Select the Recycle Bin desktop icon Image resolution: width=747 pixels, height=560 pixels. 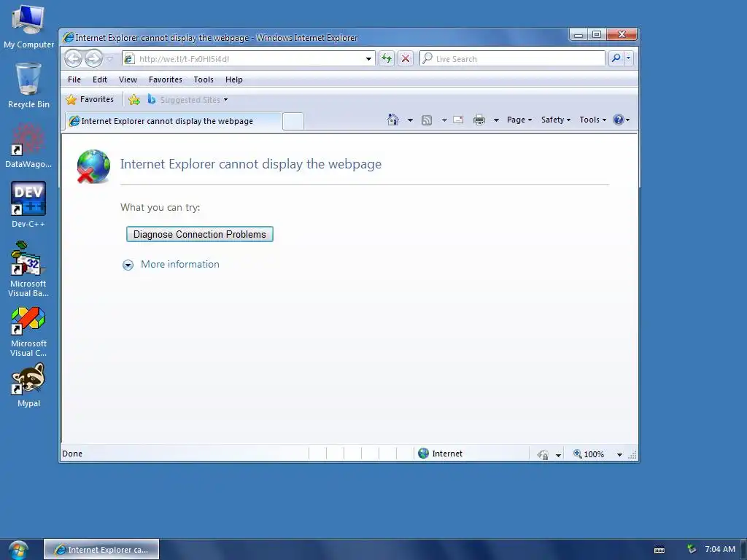coord(28,86)
